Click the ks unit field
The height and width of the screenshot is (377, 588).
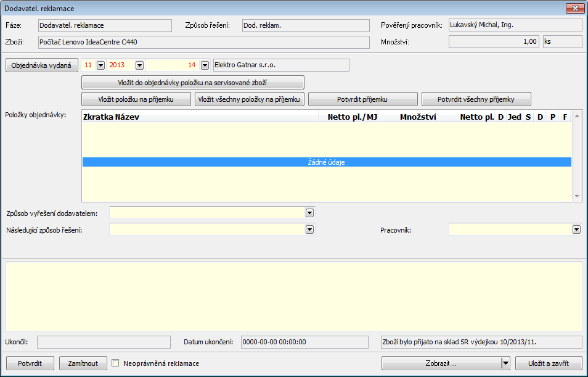[x=563, y=42]
